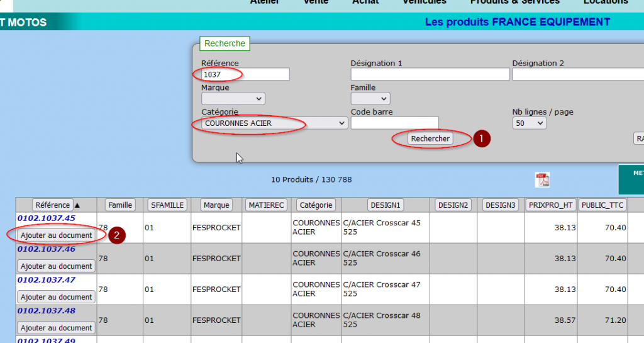The width and height of the screenshot is (644, 343).
Task: Select the cell 'C/ACIER Crosscar 45 525'
Action: click(386, 228)
